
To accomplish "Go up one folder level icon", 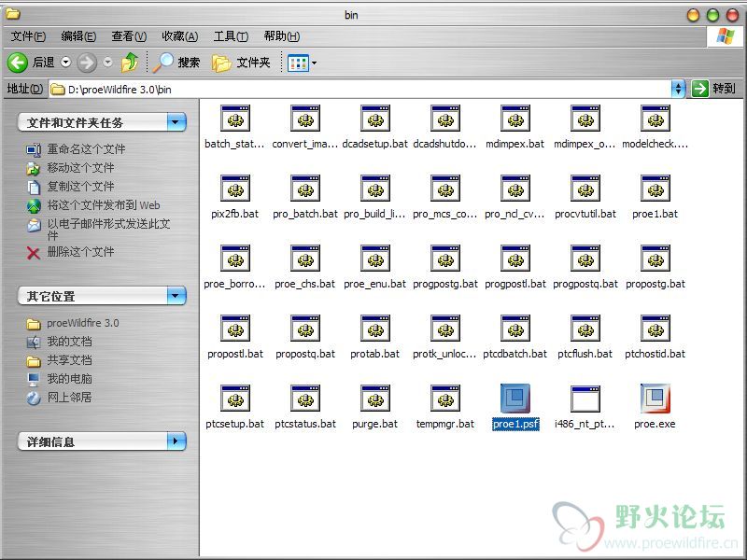I will pyautogui.click(x=130, y=63).
